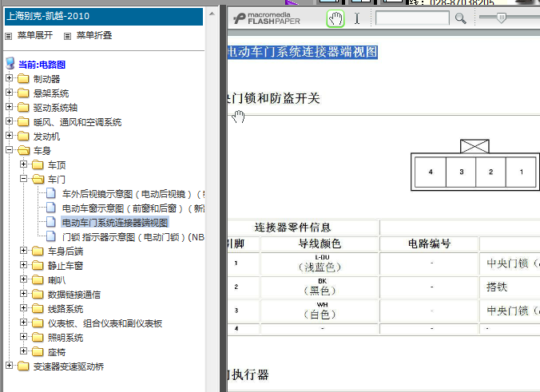Click the 车身后端 folder icon
Image resolution: width=540 pixels, height=392 pixels.
(38, 251)
